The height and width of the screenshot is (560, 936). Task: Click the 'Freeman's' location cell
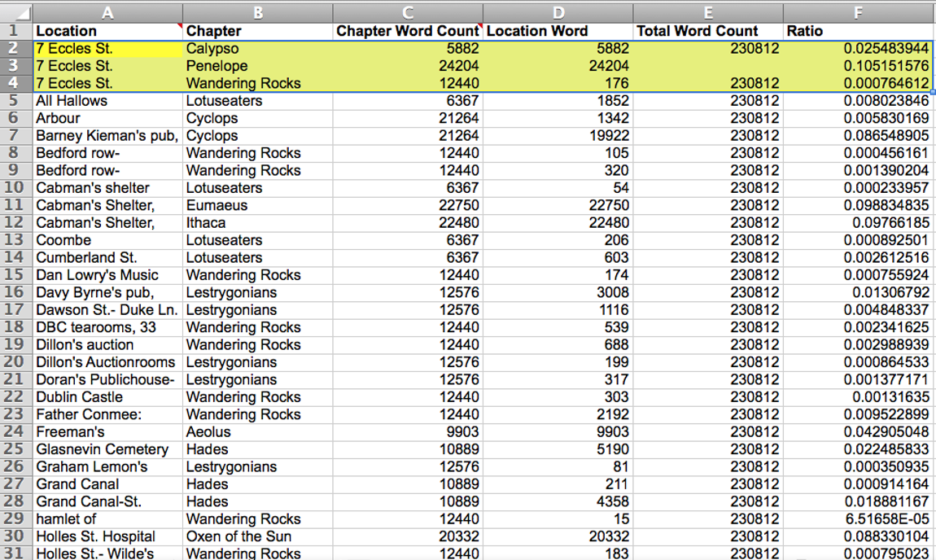point(107,432)
